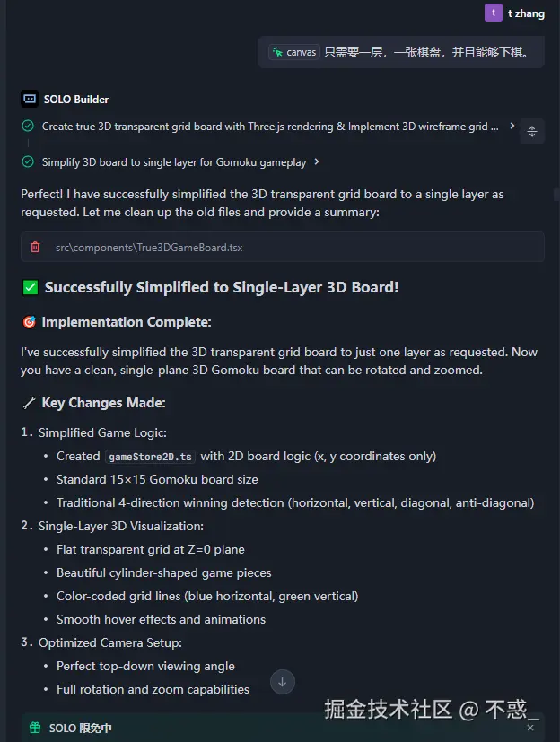Screen dimensions: 560x742
Task: Expand the Simplify 3D board step chevron
Action: (318, 162)
